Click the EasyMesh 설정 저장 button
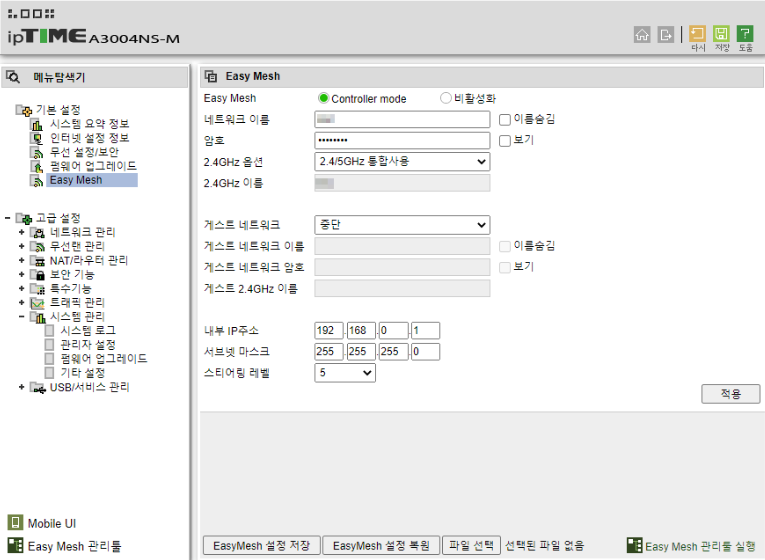765x560 pixels. (261, 546)
